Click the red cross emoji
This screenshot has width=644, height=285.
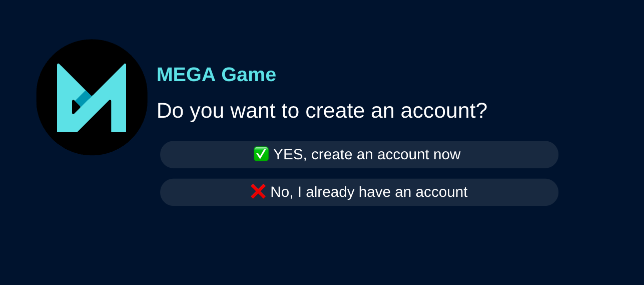258,191
